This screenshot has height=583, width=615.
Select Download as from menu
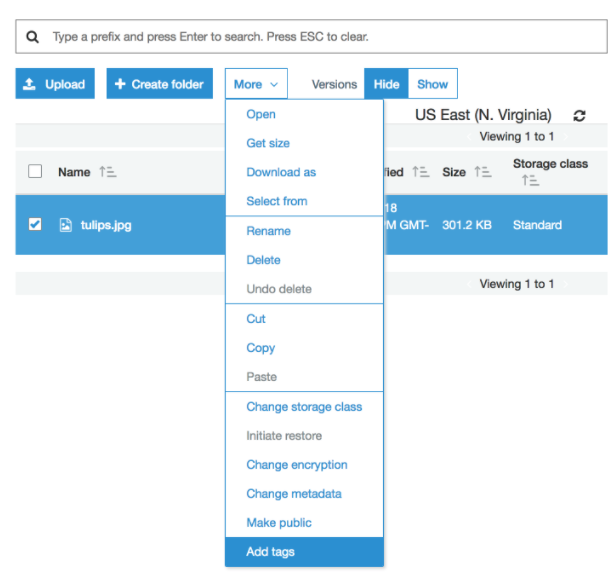pyautogui.click(x=281, y=172)
